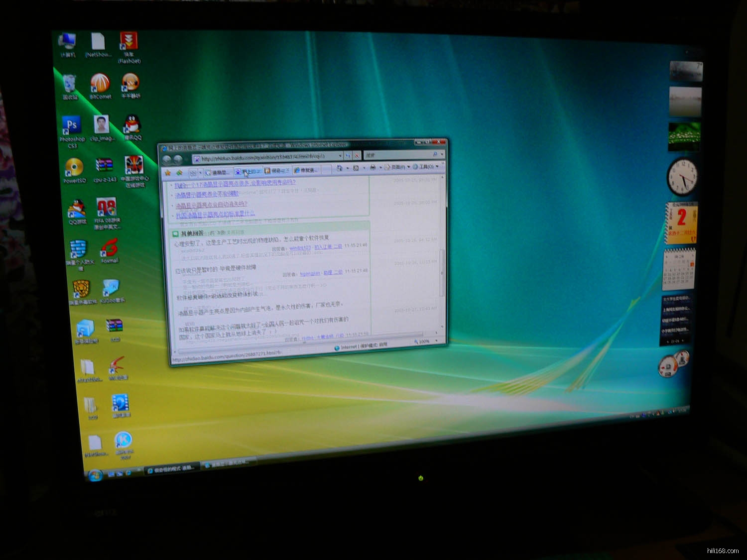Image resolution: width=747 pixels, height=560 pixels.
Task: Switch to the first IE browser tab
Action: 218,172
